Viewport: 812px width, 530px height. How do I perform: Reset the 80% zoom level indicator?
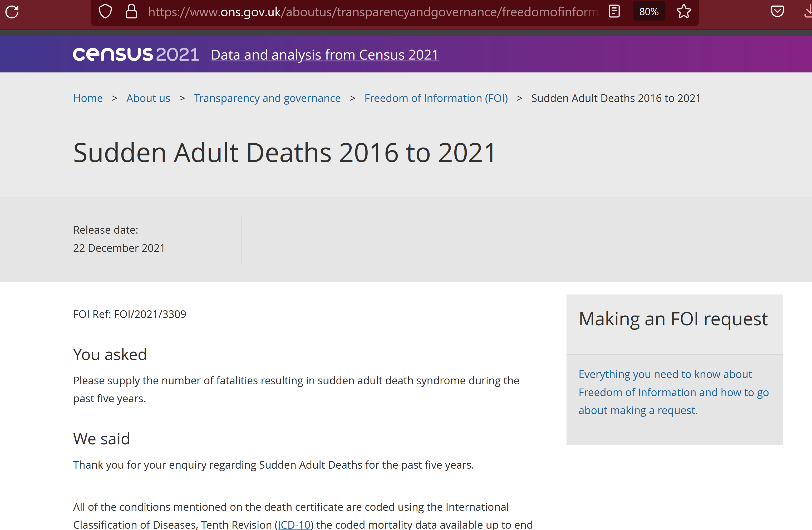649,12
